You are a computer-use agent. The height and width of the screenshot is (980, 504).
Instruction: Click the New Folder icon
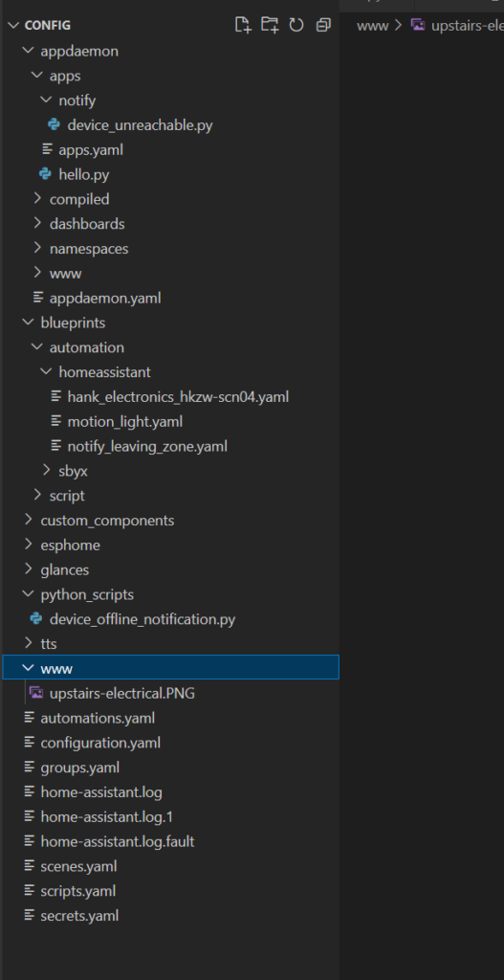(x=269, y=25)
